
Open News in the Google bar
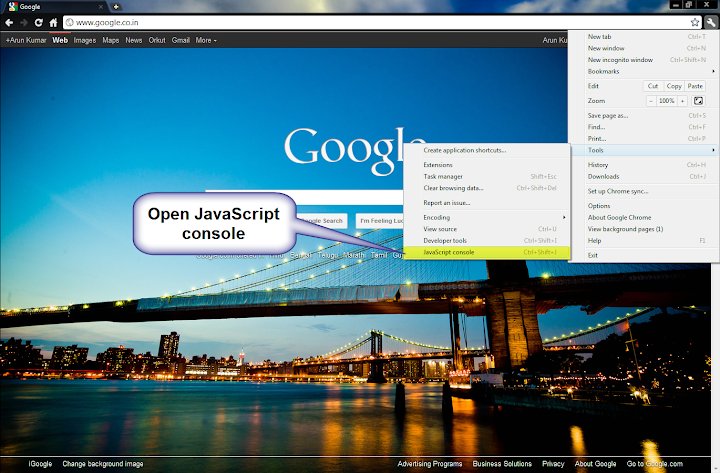click(134, 40)
